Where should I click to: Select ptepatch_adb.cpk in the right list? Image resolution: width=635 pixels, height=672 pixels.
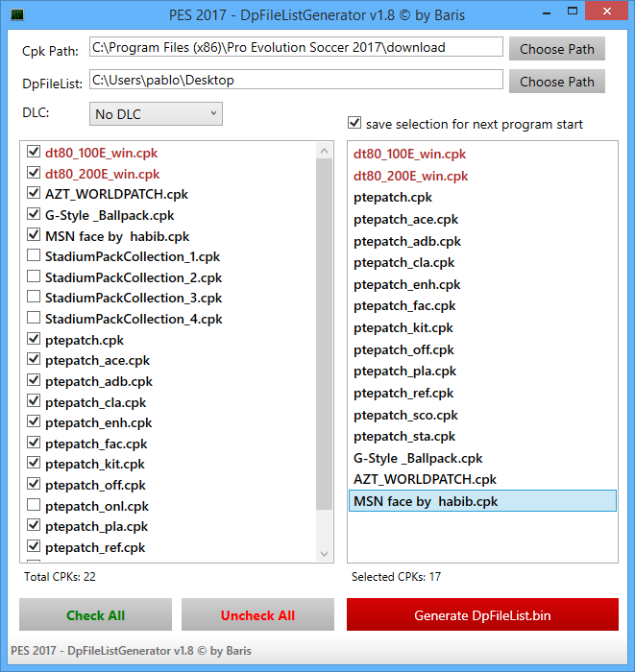click(483, 241)
